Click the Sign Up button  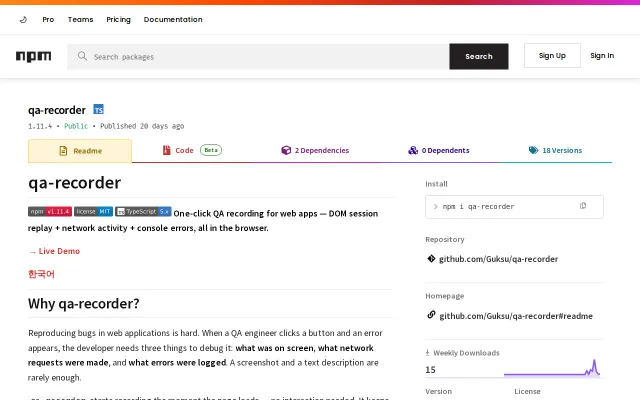[552, 56]
